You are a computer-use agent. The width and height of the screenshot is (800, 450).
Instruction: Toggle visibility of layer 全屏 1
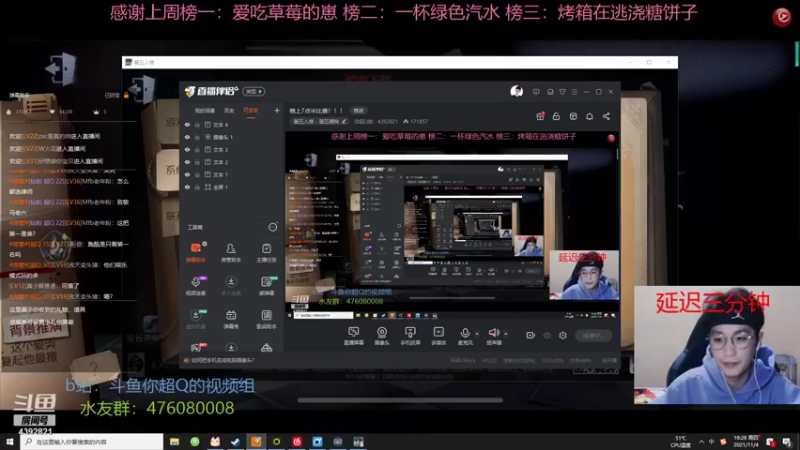click(x=187, y=187)
